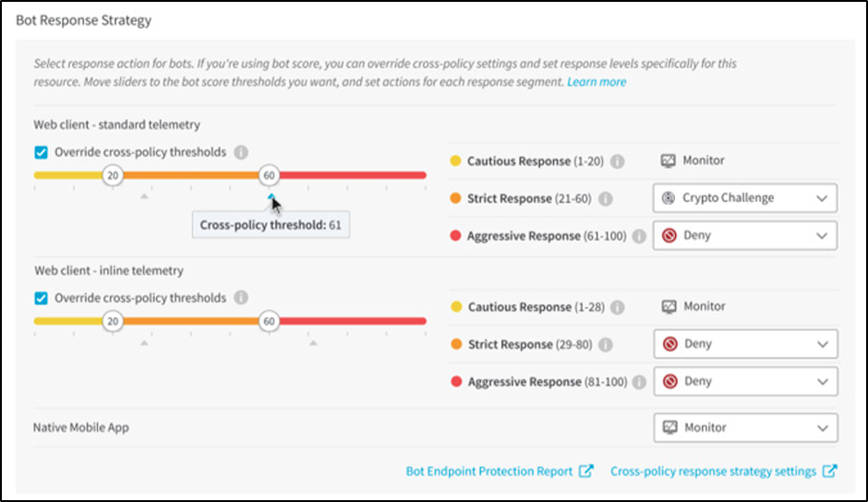Click info icon beside standard telemetry override checkbox
The height and width of the screenshot is (502, 868).
pyautogui.click(x=241, y=152)
